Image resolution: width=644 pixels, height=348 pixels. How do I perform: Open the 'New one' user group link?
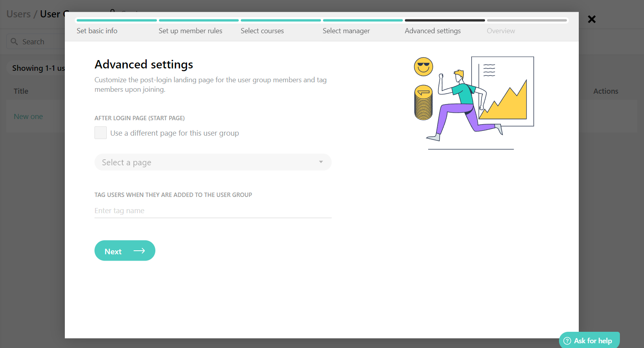[x=28, y=117]
